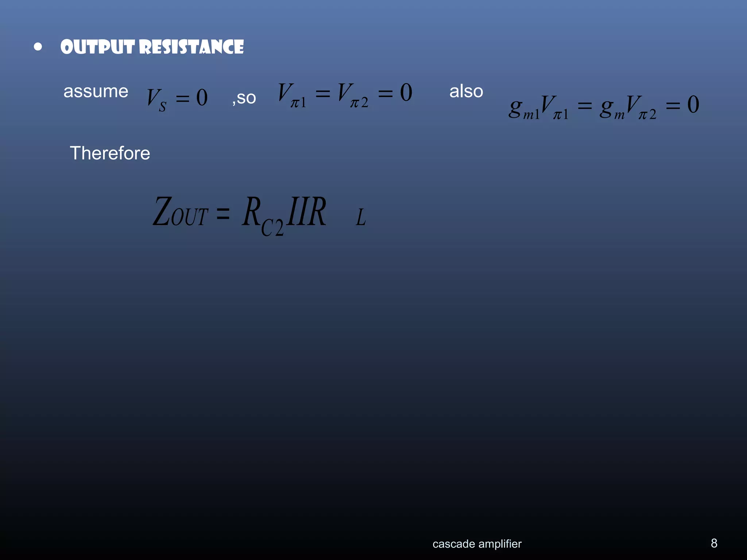Click the ',so' text
Image resolution: width=747 pixels, height=560 pixels.
(x=244, y=98)
